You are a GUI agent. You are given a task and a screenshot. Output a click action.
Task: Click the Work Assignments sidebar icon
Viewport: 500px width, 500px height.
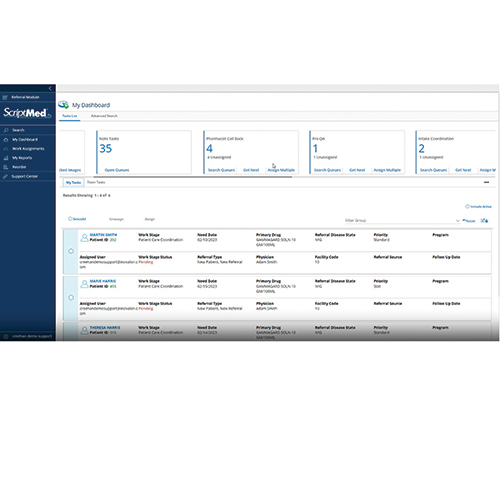[6, 149]
